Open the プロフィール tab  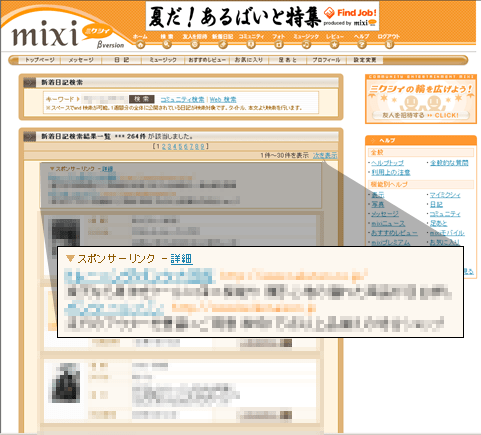click(326, 60)
